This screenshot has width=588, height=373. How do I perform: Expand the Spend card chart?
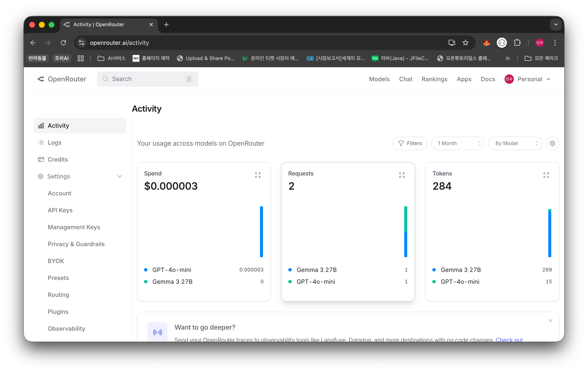(258, 175)
